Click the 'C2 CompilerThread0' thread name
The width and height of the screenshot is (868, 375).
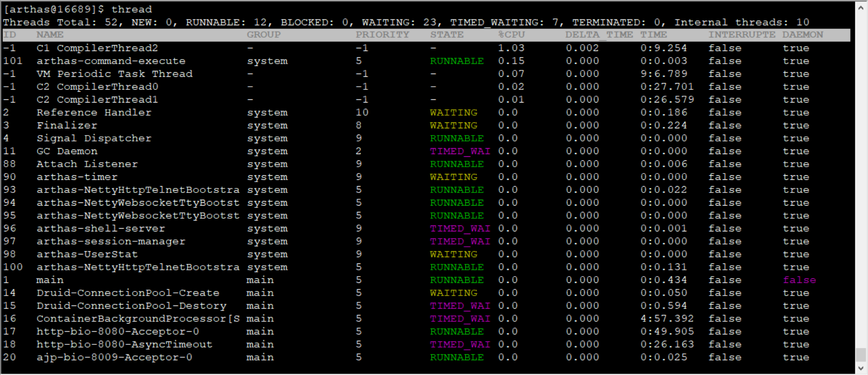pyautogui.click(x=97, y=87)
